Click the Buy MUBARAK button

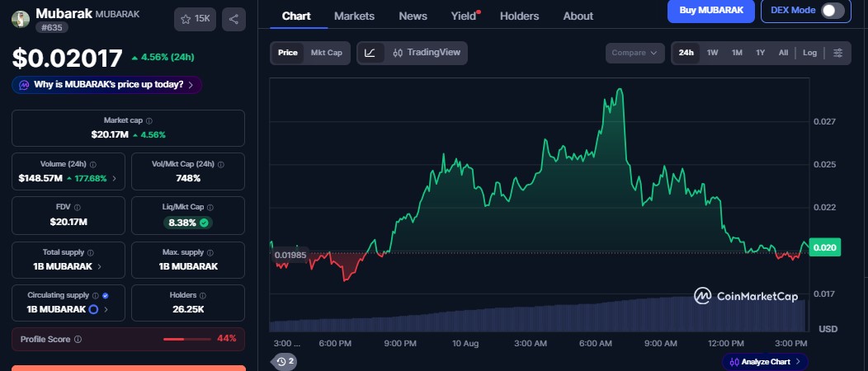[710, 11]
